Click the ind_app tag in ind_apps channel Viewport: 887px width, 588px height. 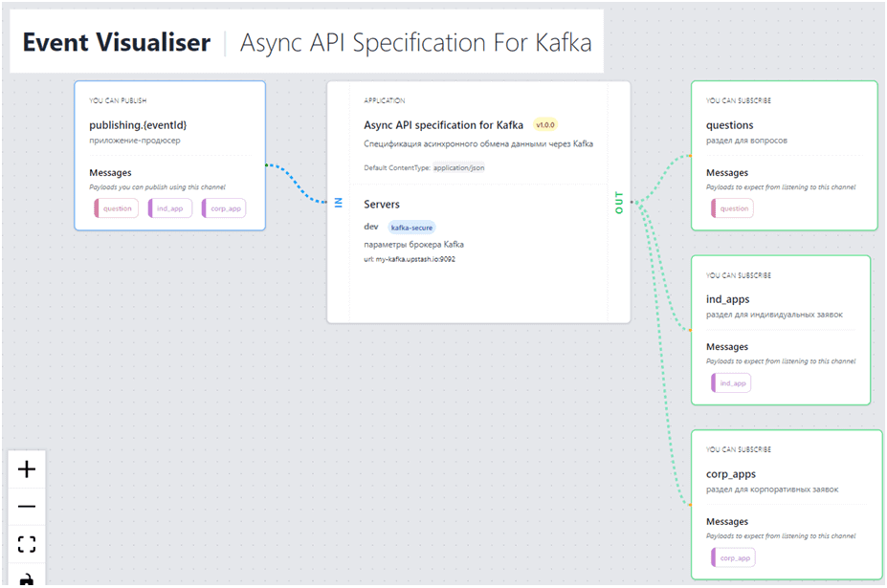click(732, 383)
